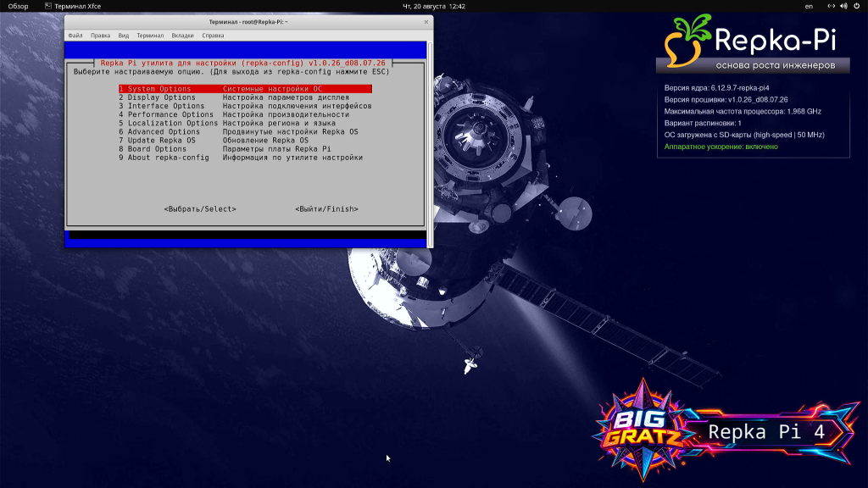Click the Repka-Pi logo widget
868x488 pixels.
tap(753, 43)
